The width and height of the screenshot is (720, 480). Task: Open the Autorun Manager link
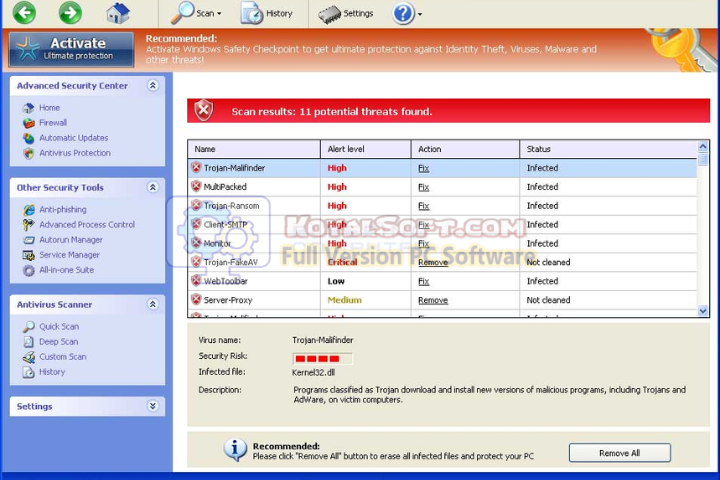click(71, 240)
